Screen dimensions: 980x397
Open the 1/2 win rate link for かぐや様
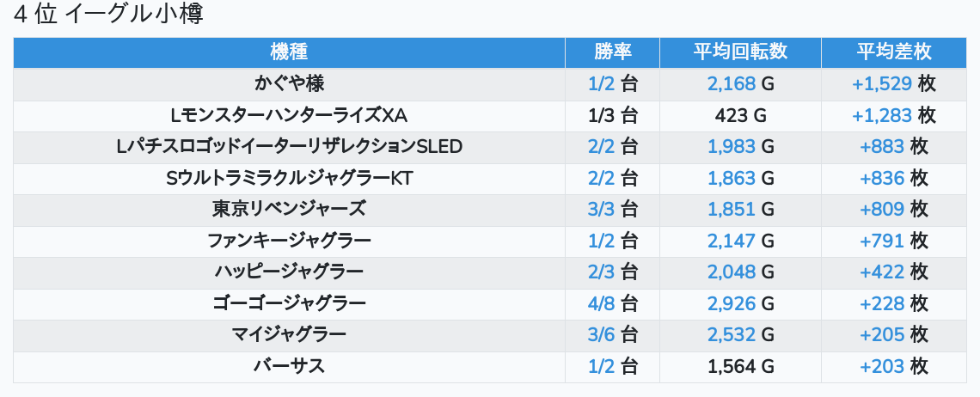(x=601, y=84)
